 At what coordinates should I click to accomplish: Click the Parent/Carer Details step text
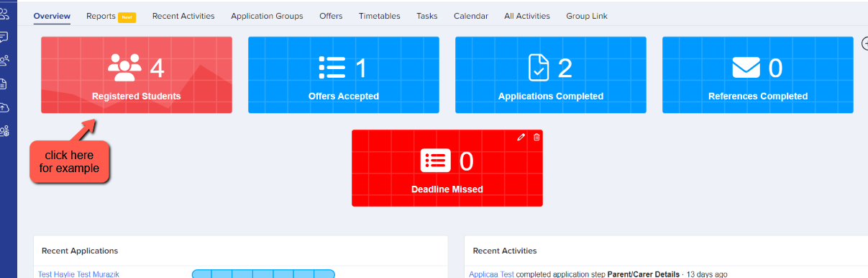pos(643,274)
